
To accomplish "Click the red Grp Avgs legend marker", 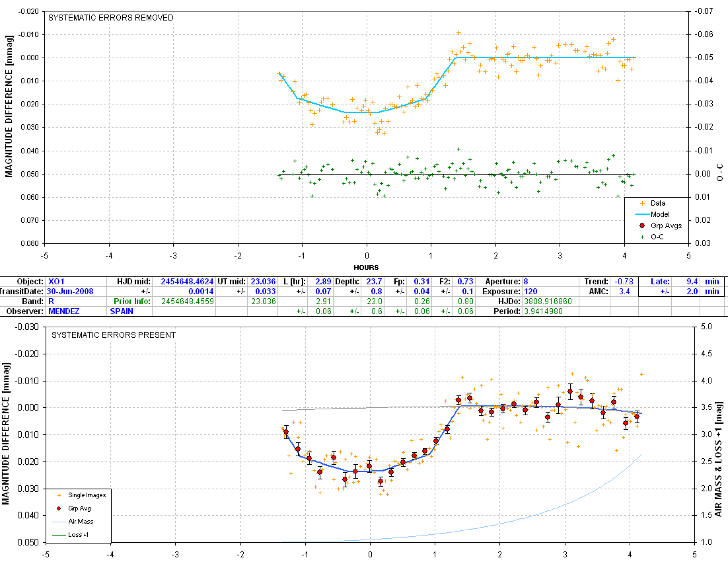I will (x=643, y=225).
